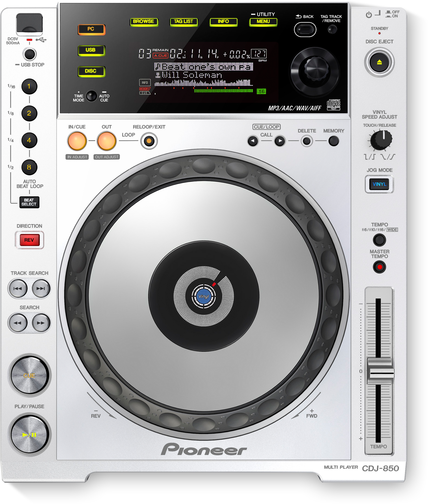
Task: Trigger the 4-beat auto loop button
Action: point(29,140)
